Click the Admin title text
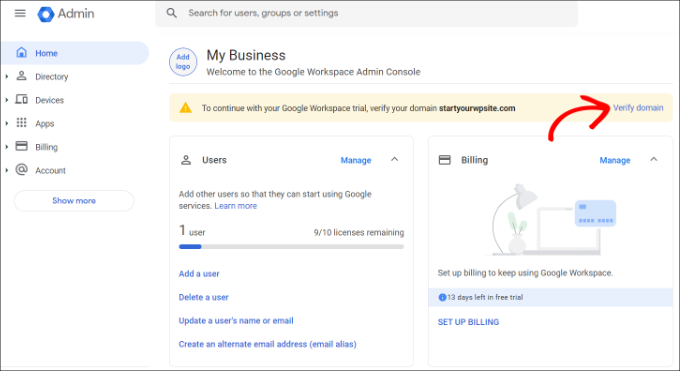The width and height of the screenshot is (680, 371). (76, 13)
